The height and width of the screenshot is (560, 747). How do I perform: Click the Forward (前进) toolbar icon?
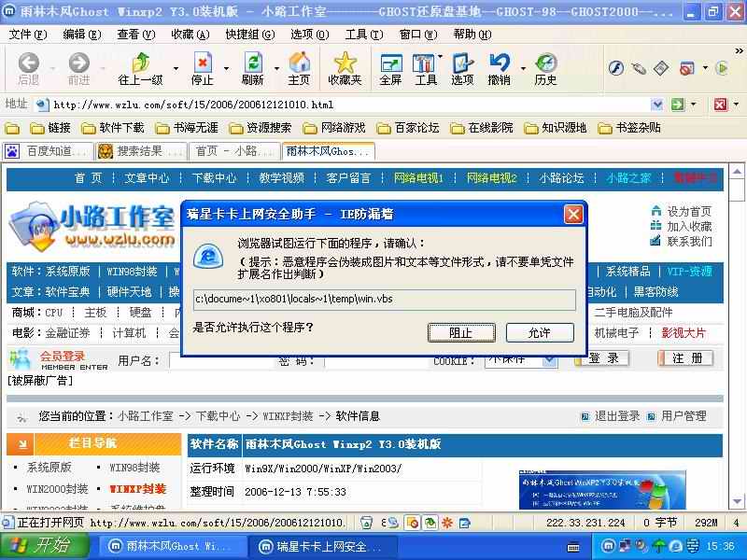pyautogui.click(x=79, y=68)
